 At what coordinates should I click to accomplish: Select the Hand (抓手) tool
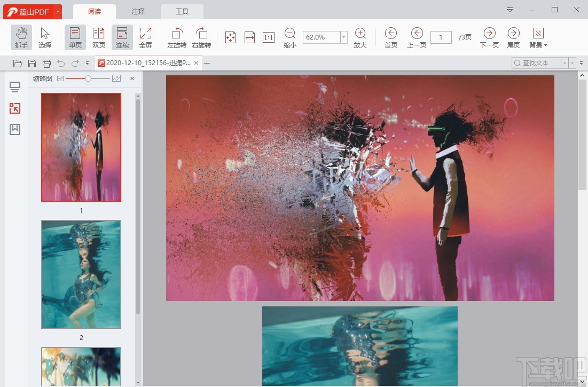point(21,37)
